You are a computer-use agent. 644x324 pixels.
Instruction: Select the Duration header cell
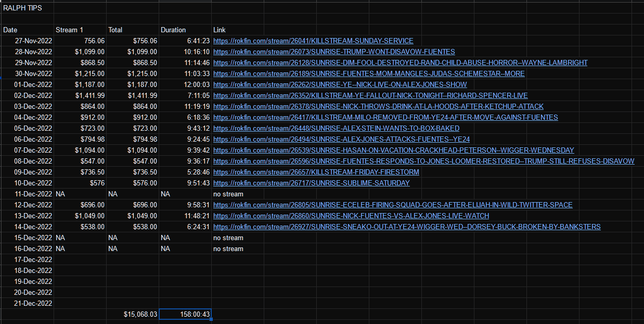tap(185, 30)
